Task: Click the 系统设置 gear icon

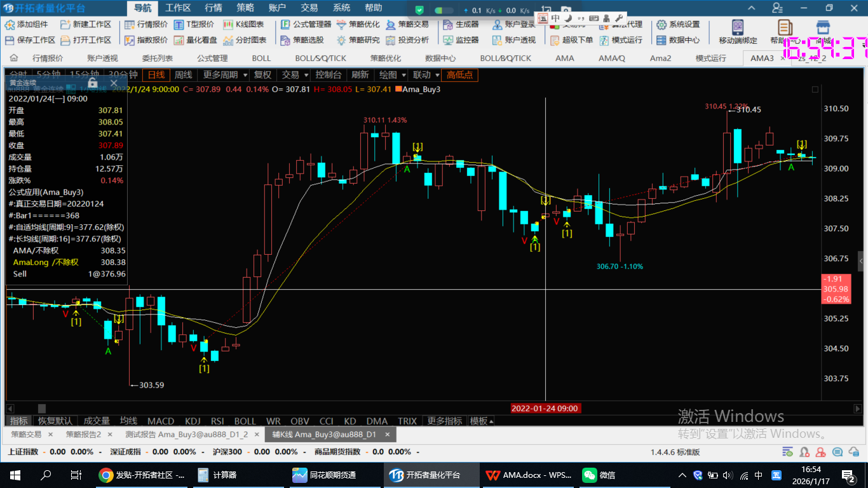Action: point(661,24)
